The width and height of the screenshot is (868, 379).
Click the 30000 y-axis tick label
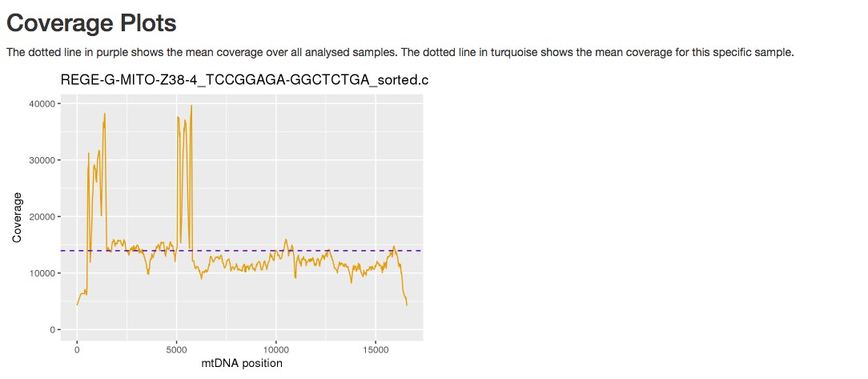pyautogui.click(x=42, y=160)
